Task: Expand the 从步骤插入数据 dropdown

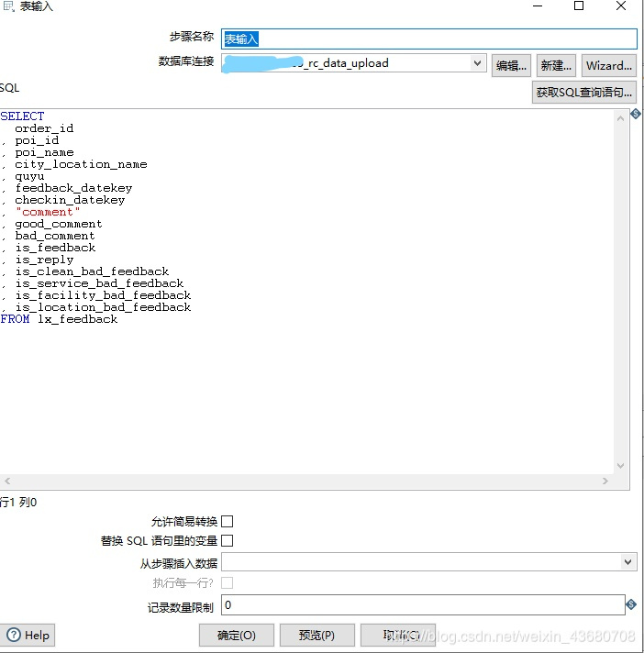Action: (x=627, y=562)
